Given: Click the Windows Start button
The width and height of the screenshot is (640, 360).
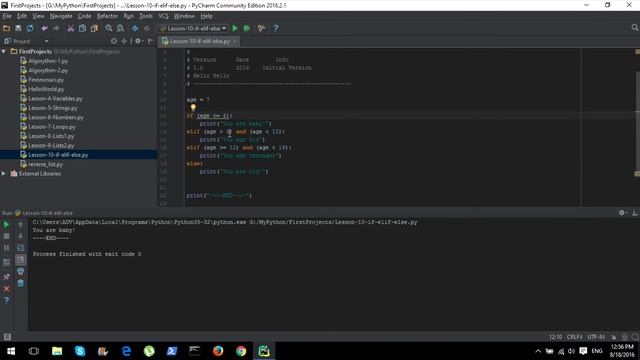Looking at the screenshot, I should (11, 351).
